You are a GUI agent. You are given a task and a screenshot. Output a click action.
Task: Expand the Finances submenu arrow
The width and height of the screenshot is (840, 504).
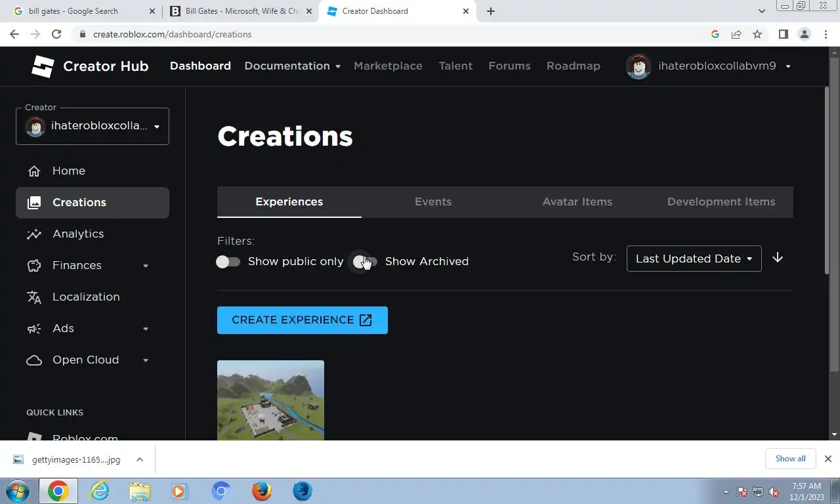tap(146, 266)
